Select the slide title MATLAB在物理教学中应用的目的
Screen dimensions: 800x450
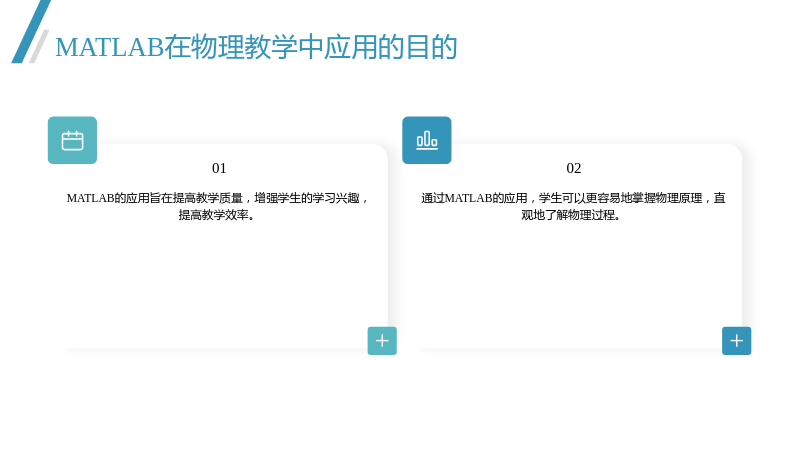click(x=256, y=47)
